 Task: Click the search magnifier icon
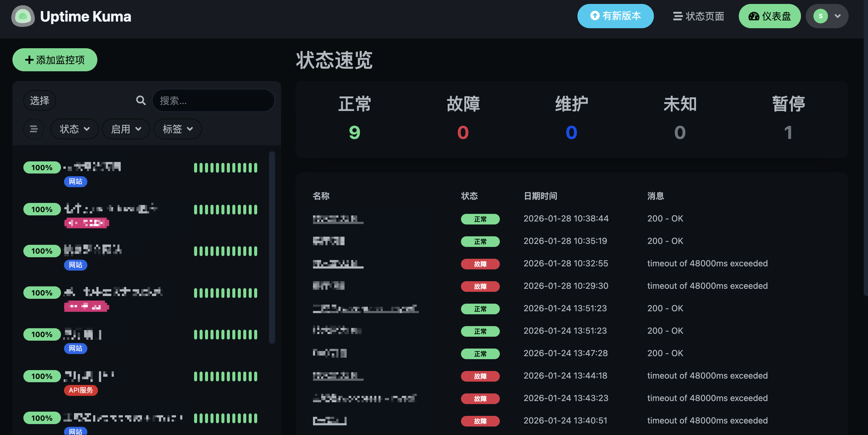pos(141,100)
